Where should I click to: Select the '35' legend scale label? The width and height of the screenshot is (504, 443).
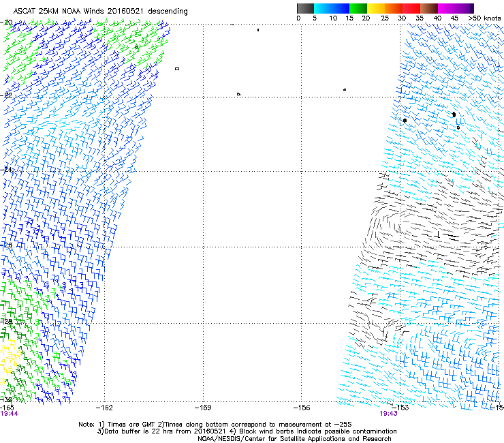click(420, 18)
